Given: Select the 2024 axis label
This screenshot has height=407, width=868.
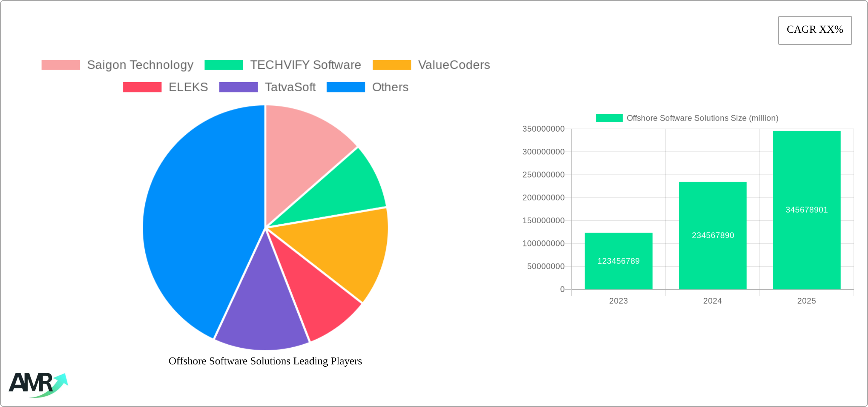Looking at the screenshot, I should [712, 301].
